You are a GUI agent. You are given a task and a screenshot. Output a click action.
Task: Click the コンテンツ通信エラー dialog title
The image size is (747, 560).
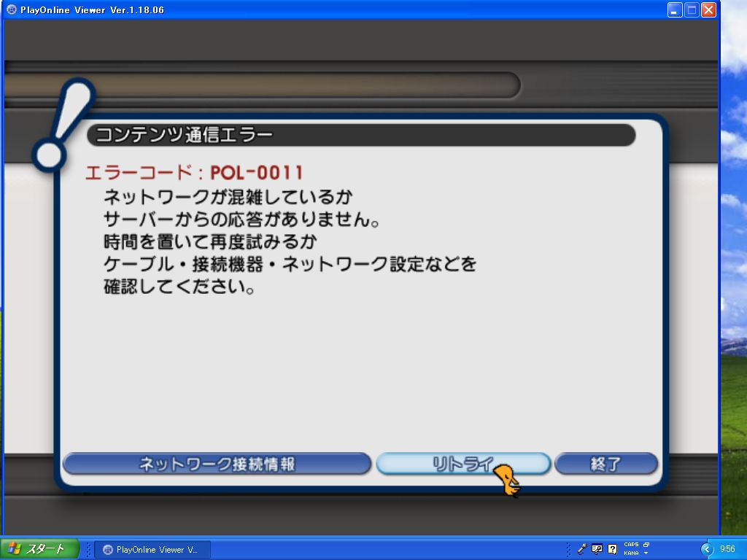point(184,135)
